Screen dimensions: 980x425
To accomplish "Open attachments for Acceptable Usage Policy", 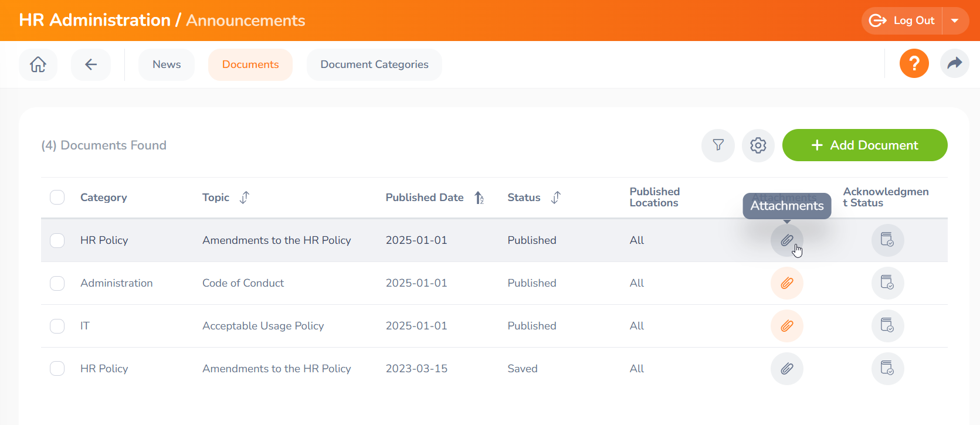I will click(x=787, y=326).
